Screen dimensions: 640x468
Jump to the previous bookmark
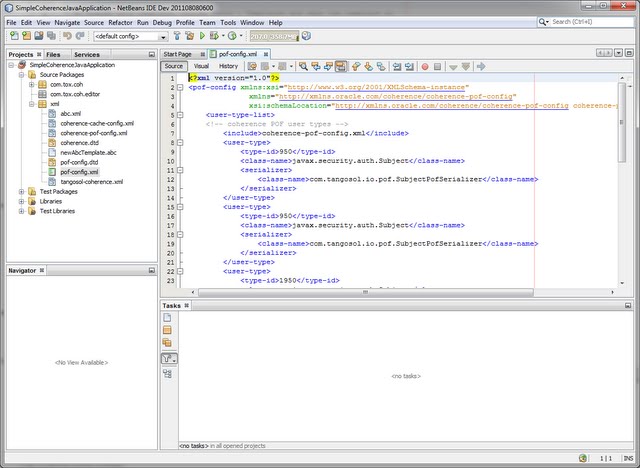pyautogui.click(x=356, y=66)
